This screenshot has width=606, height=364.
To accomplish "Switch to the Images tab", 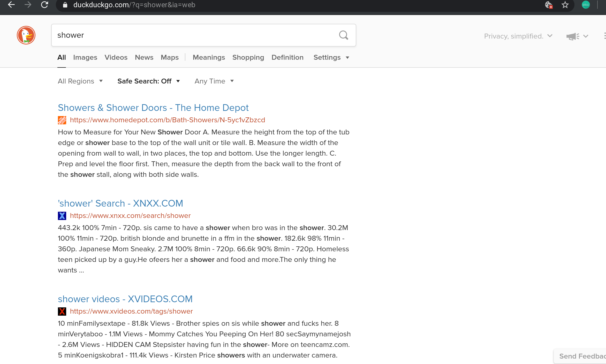I will point(85,57).
